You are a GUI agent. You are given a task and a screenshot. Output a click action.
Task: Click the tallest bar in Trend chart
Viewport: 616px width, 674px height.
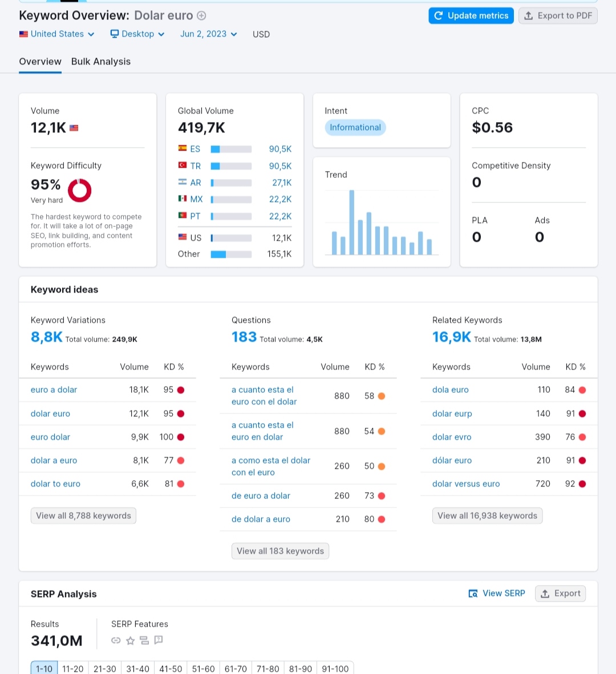351,222
